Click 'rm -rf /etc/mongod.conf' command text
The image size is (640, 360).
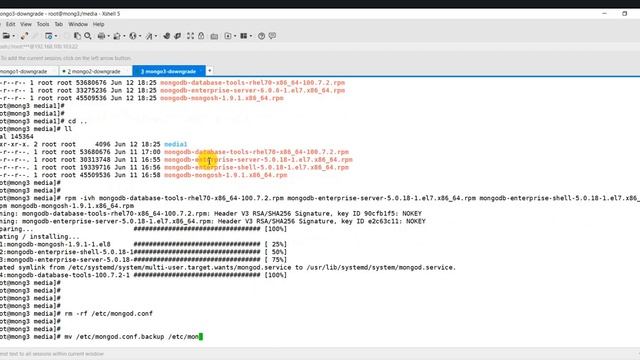[x=109, y=313]
